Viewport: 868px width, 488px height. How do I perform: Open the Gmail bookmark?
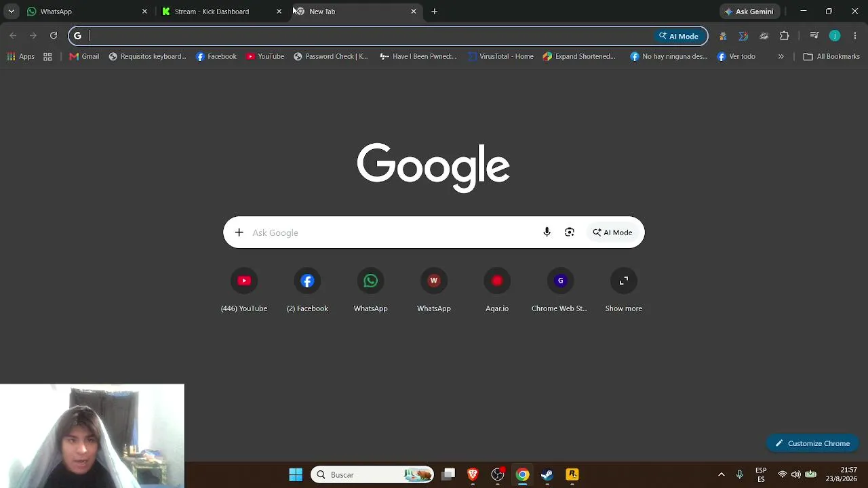click(84, 56)
